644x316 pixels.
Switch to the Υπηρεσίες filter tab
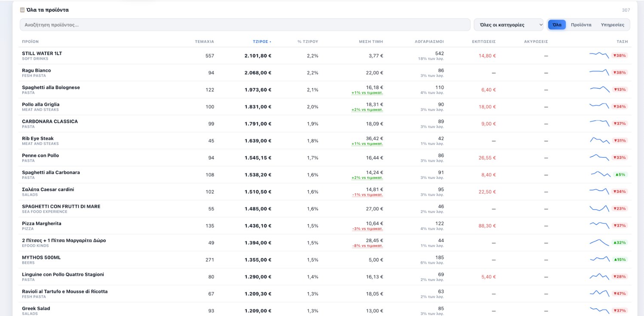coord(612,25)
